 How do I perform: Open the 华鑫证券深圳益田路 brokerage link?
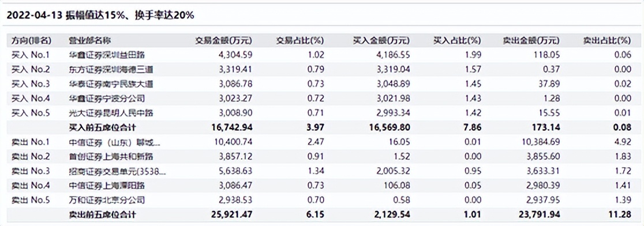point(107,55)
